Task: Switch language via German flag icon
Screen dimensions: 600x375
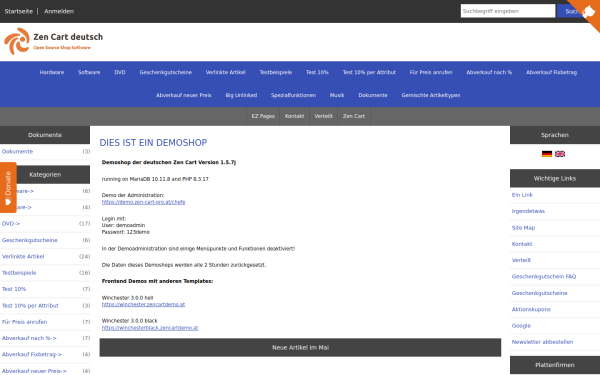Action: coord(547,154)
